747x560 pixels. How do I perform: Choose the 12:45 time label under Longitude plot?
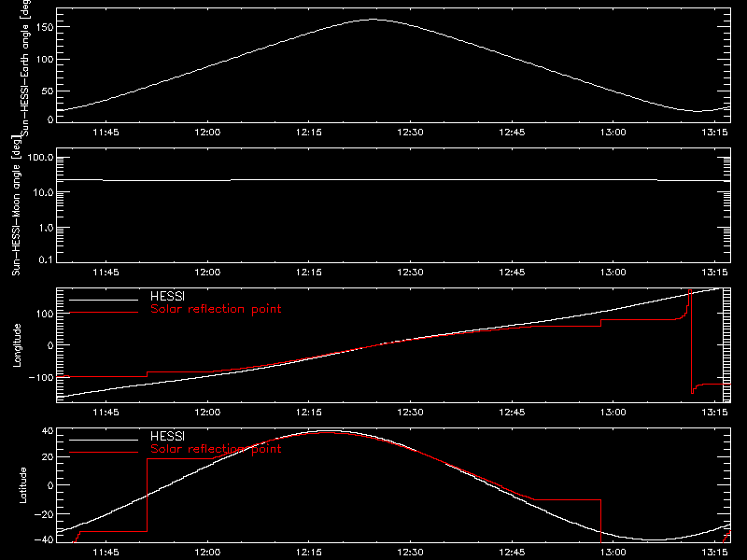point(512,412)
